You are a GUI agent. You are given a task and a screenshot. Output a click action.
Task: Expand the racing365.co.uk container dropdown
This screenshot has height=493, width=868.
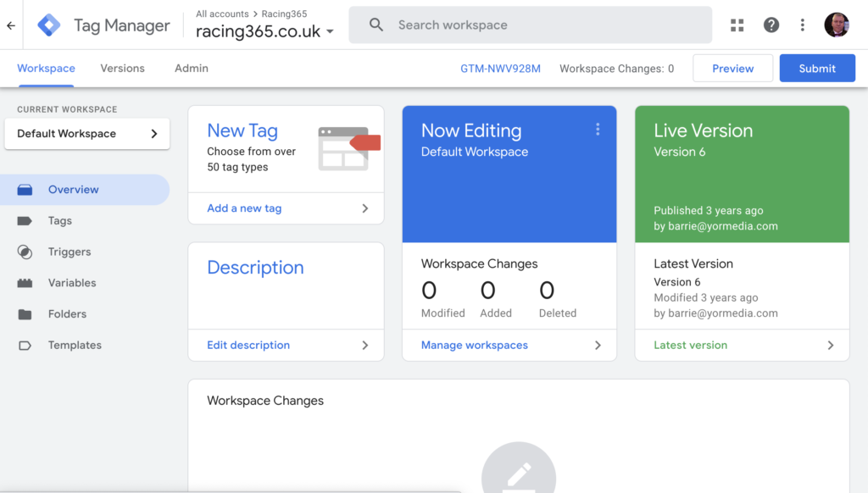[x=330, y=31]
